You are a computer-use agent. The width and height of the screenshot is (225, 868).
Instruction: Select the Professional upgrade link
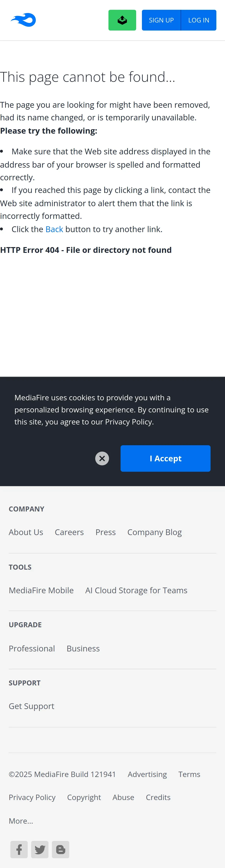click(32, 648)
